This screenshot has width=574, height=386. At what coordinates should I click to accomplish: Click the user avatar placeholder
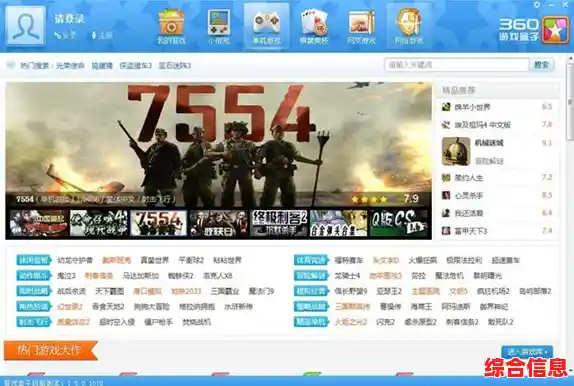(26, 26)
